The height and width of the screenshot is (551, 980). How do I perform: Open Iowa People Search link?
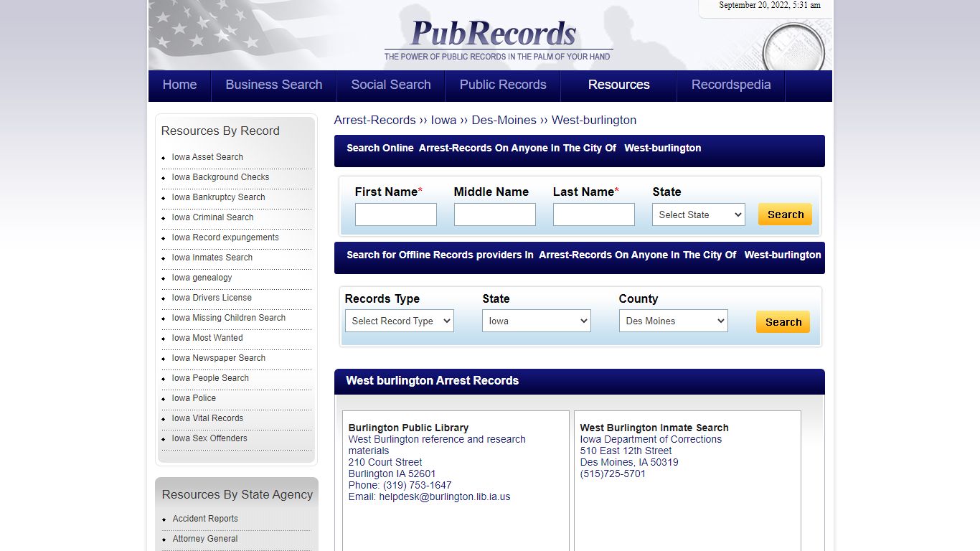click(210, 378)
